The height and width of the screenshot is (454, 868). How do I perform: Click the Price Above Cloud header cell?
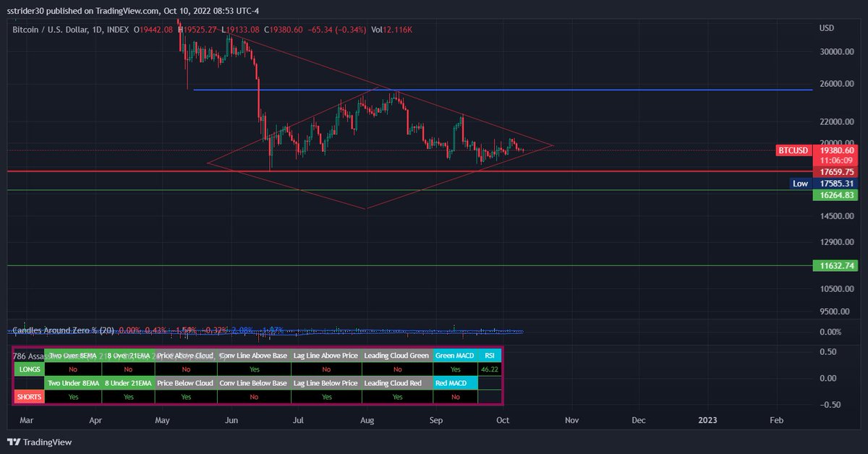click(184, 355)
